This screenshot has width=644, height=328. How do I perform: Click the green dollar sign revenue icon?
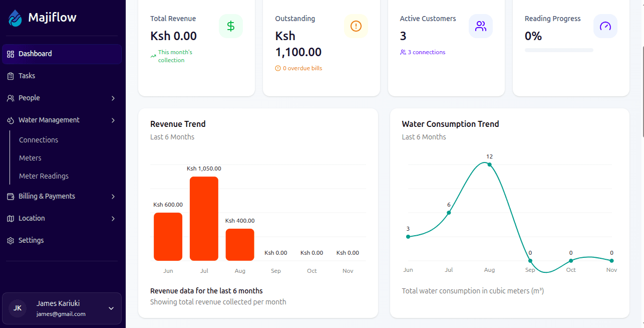tap(231, 26)
